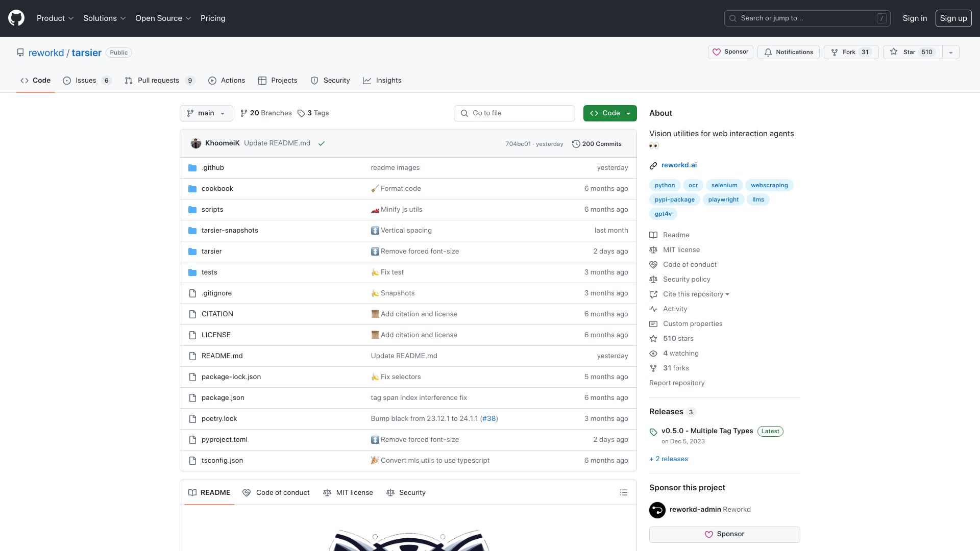Click the Sign up button
Image resolution: width=980 pixels, height=551 pixels.
(x=953, y=18)
